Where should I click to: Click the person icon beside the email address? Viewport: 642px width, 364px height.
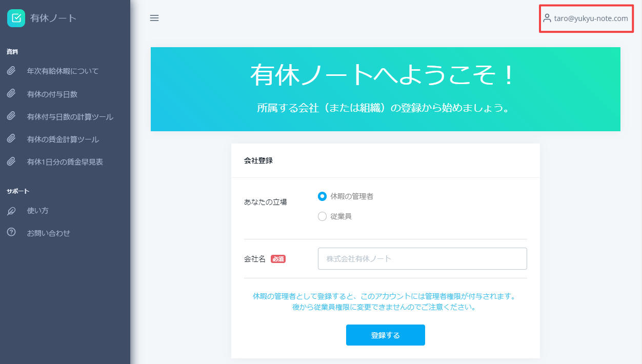tap(548, 17)
